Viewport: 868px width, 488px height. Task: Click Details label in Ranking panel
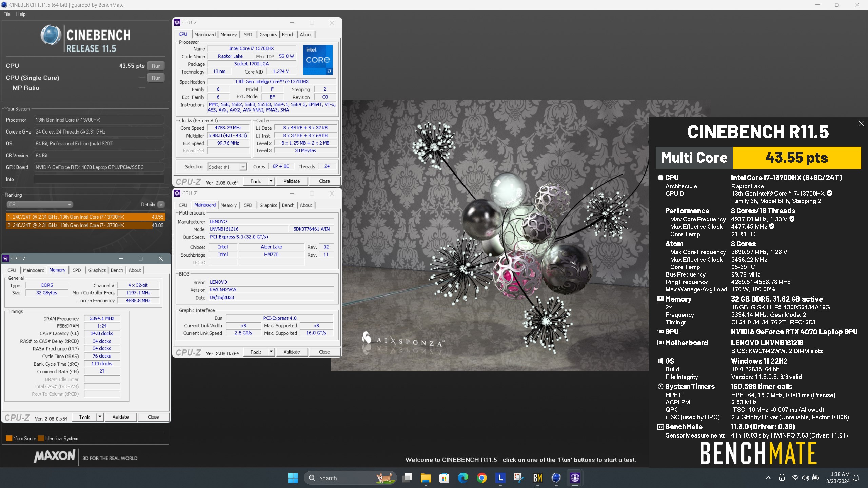coord(148,205)
